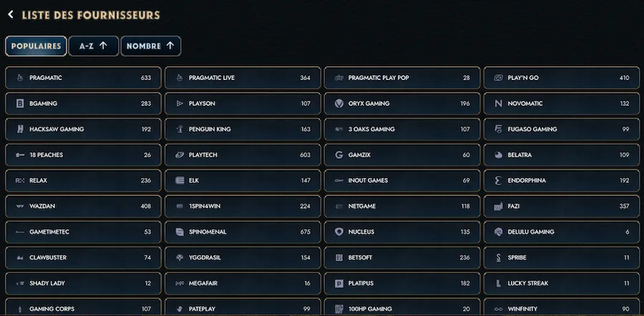Image resolution: width=644 pixels, height=316 pixels.
Task: Click the Pragmatic provider logo icon
Action: [x=20, y=78]
